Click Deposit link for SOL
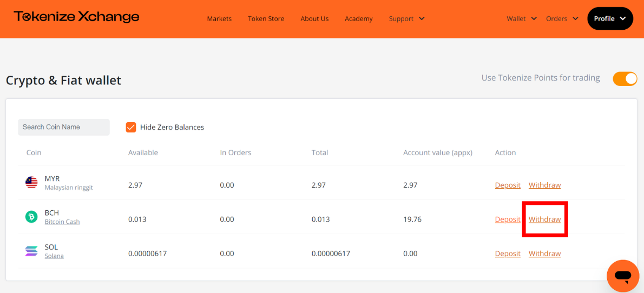Image resolution: width=644 pixels, height=293 pixels. (x=508, y=254)
